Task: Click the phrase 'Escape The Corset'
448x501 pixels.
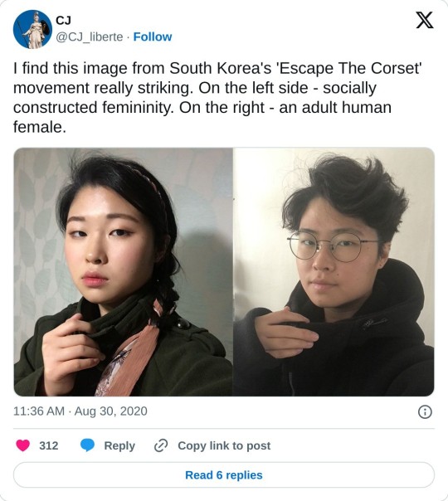Action: click(351, 68)
